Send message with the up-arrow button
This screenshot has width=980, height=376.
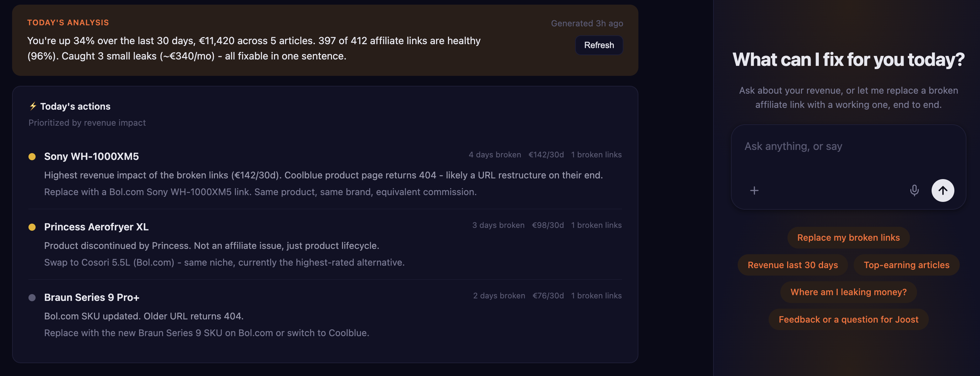pyautogui.click(x=943, y=190)
